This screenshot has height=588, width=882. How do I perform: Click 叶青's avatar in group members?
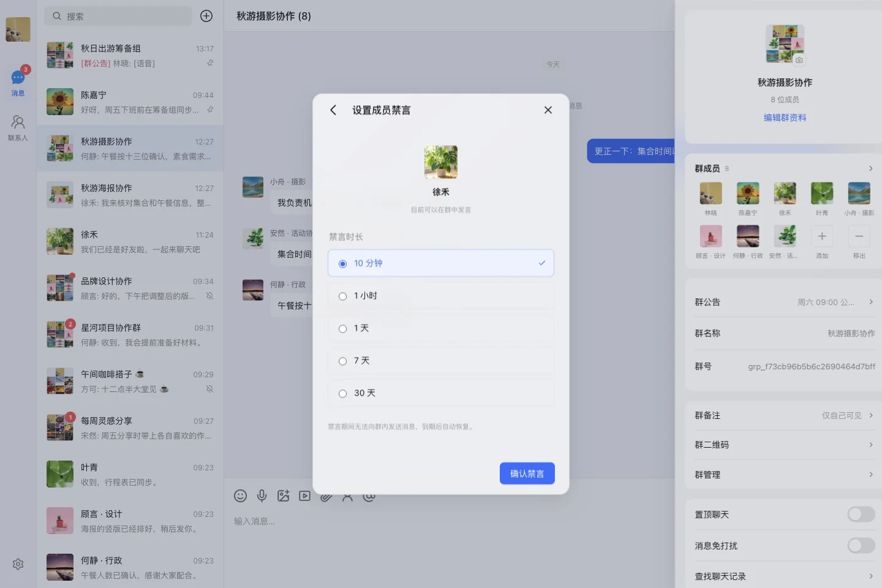pos(822,194)
